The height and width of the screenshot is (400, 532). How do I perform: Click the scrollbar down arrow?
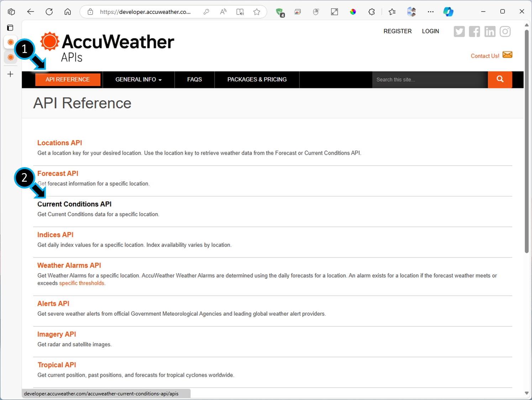point(527,393)
